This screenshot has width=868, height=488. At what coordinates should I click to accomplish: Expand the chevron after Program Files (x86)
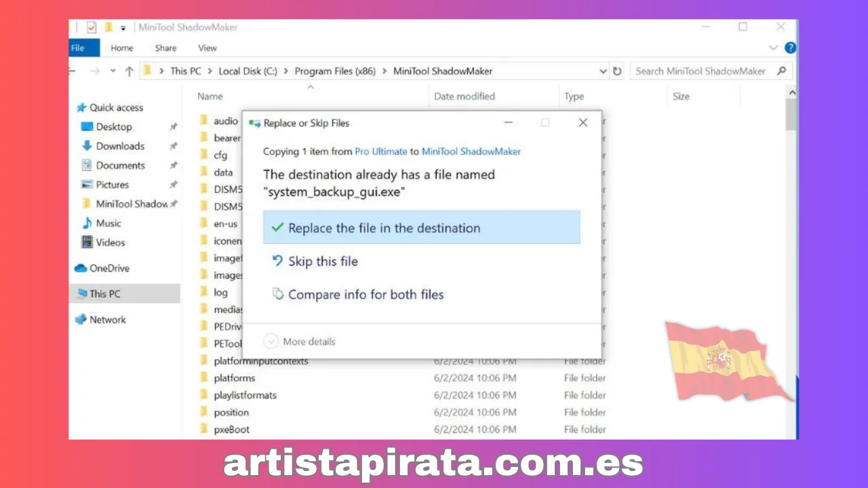(385, 71)
